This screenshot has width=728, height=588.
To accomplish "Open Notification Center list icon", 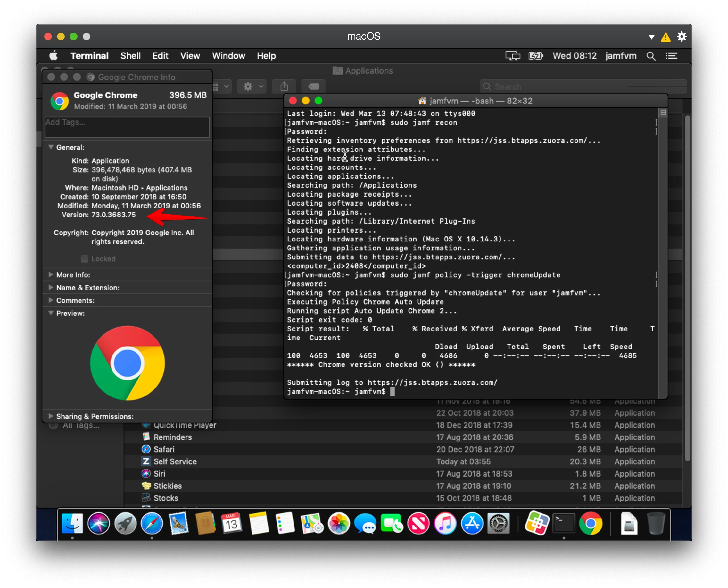I will tap(672, 56).
